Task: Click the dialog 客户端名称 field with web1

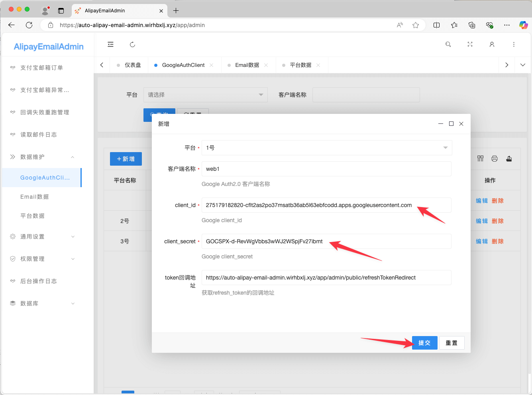Action: [326, 169]
